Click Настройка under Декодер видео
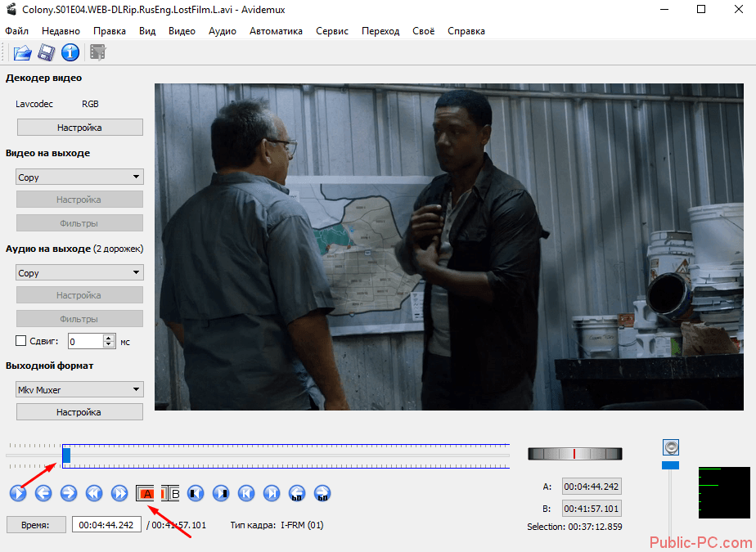This screenshot has height=552, width=756. 79,128
